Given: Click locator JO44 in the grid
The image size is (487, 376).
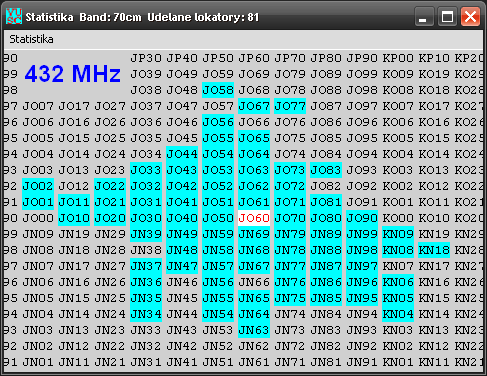Looking at the screenshot, I should (182, 154).
